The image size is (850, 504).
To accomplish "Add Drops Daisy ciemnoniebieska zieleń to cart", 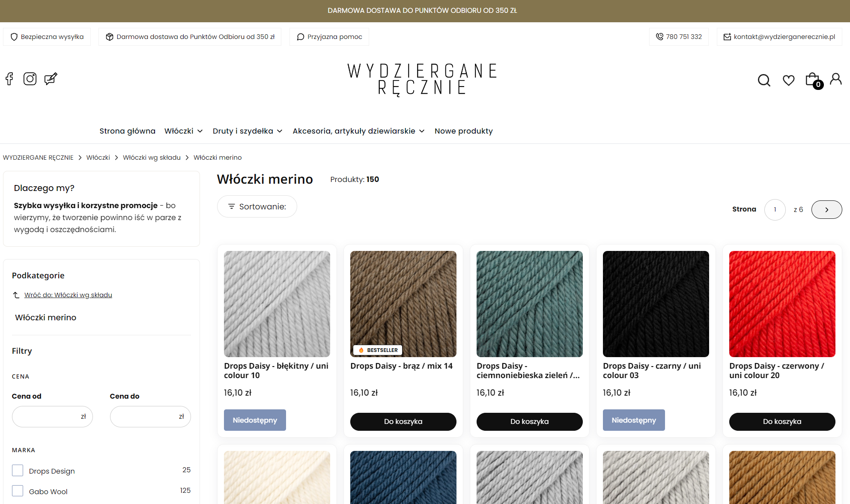I will (x=529, y=421).
